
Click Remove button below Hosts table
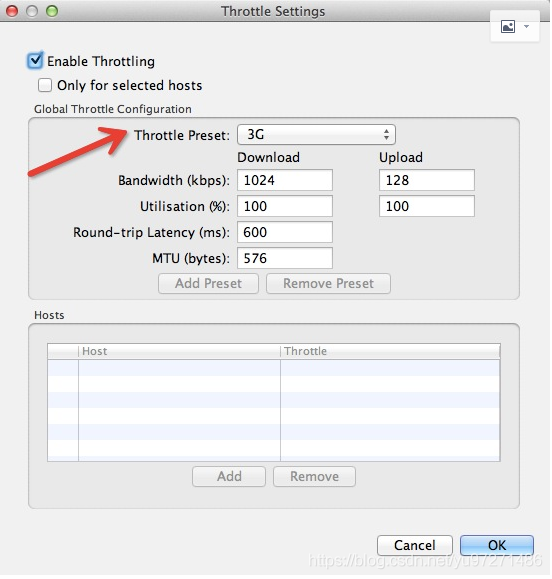tap(315, 477)
